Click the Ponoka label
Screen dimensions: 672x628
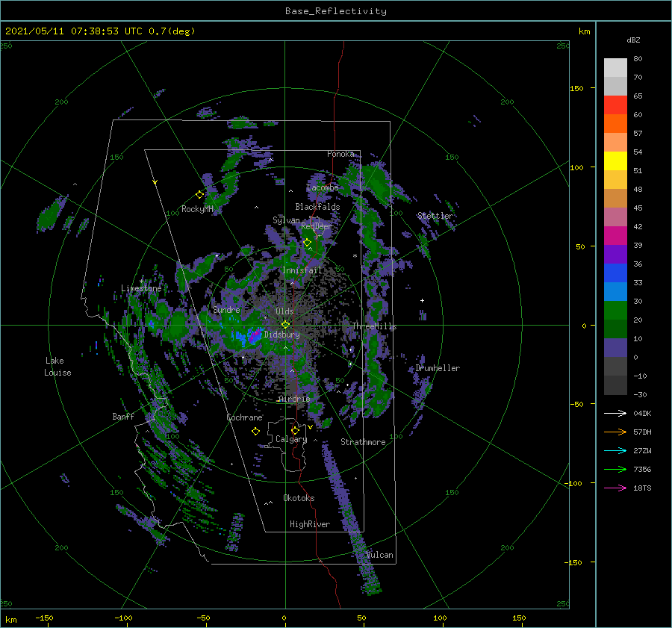click(340, 154)
